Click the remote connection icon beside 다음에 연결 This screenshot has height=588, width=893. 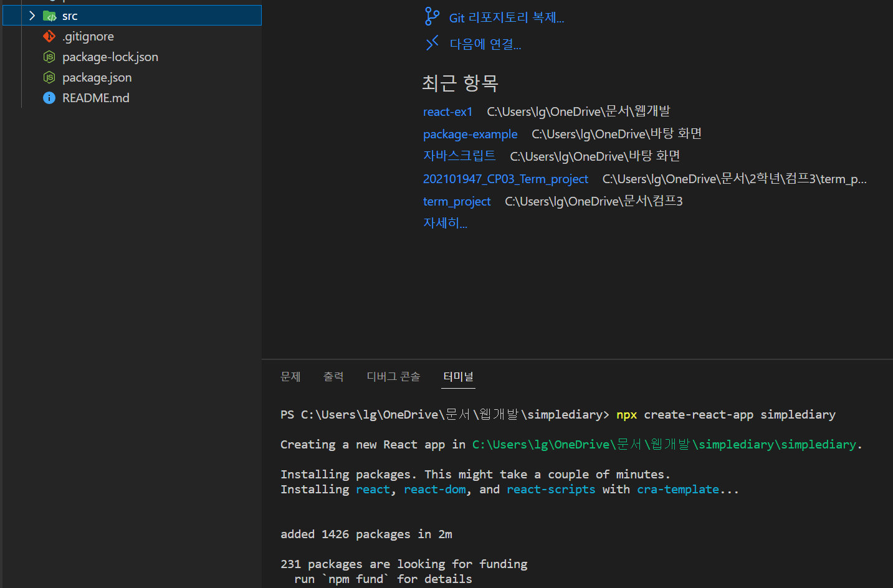coord(432,44)
